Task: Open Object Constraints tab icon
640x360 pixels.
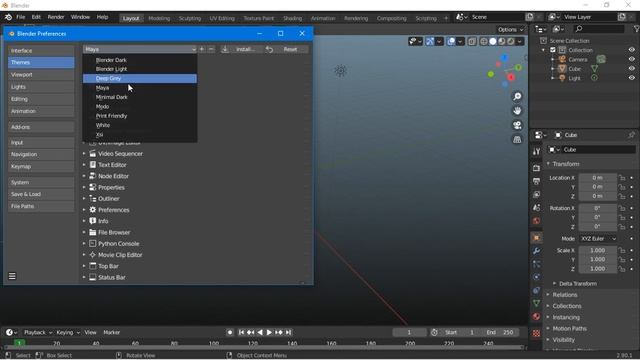Action: tap(536, 290)
